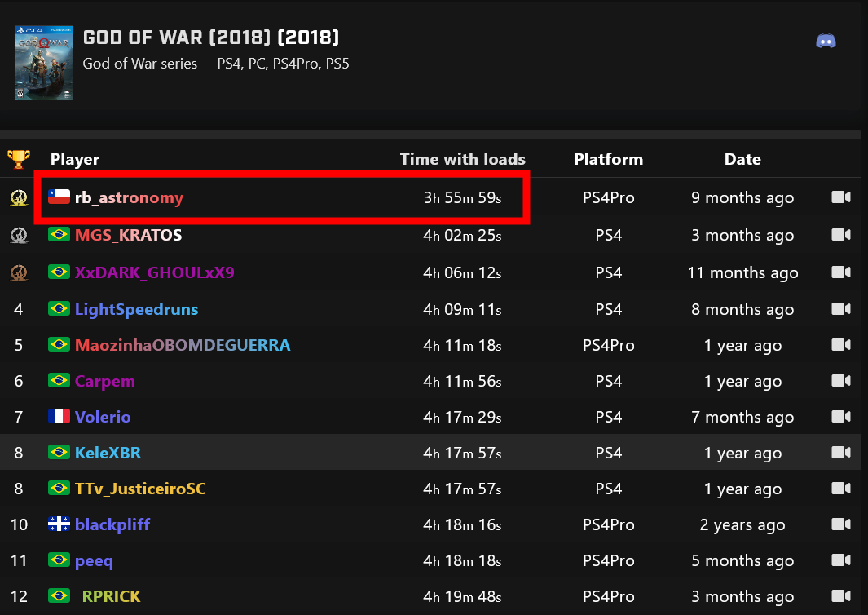Click the 4h 06m 12s time

(x=462, y=272)
